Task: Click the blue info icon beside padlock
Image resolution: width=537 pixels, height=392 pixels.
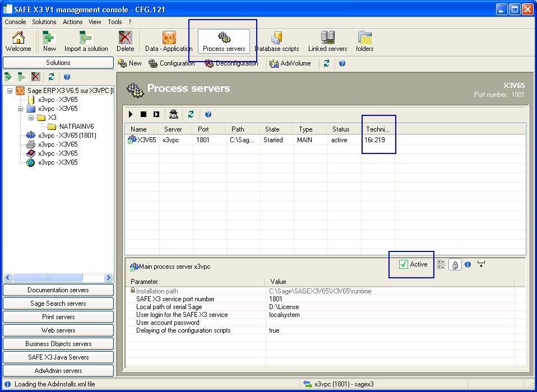Action: 468,264
